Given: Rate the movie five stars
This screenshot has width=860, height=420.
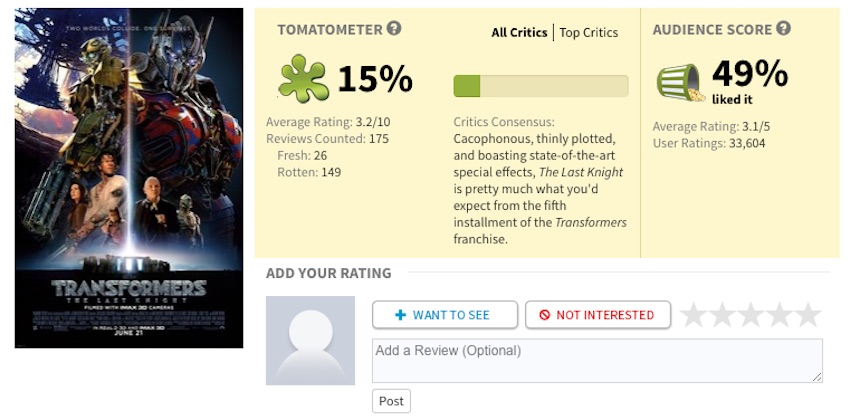Looking at the screenshot, I should point(807,315).
